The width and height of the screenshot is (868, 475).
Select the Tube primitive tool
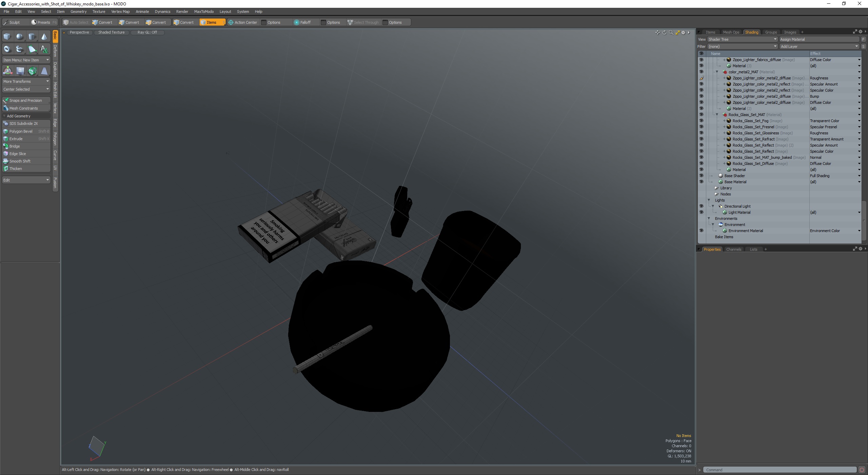[20, 49]
